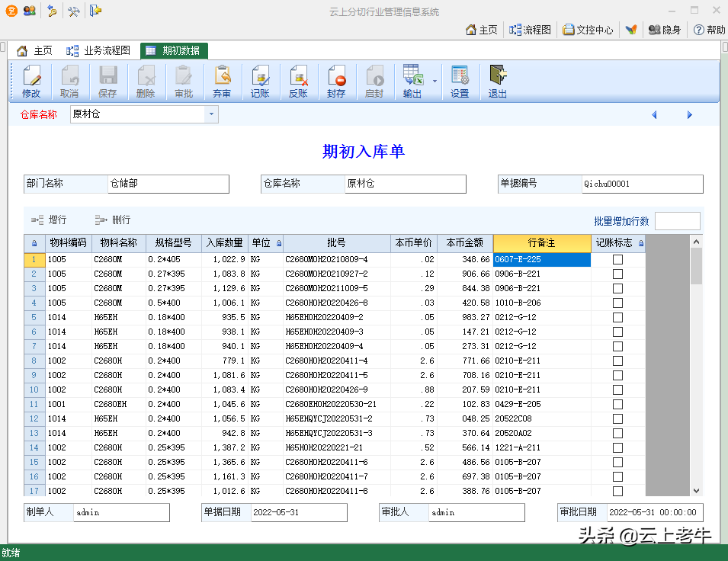Go to next record with right arrow
This screenshot has width=728, height=561.
(689, 115)
